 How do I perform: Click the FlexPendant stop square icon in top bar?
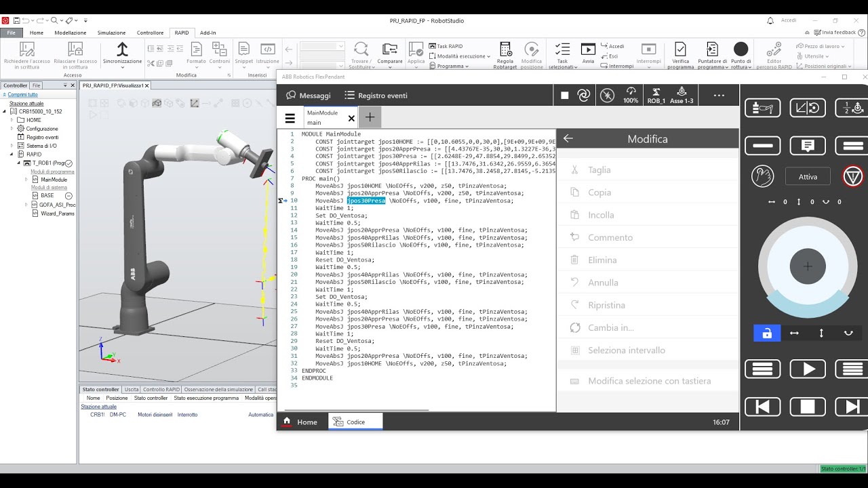click(x=565, y=96)
